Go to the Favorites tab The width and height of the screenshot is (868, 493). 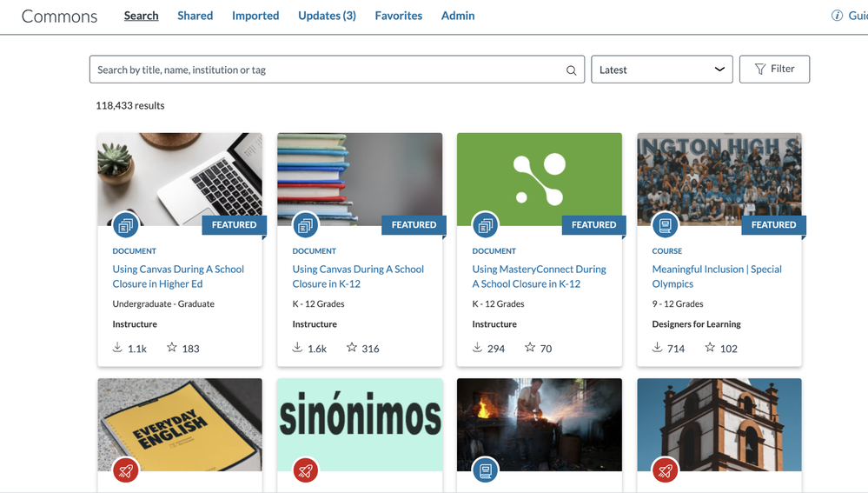(x=398, y=16)
